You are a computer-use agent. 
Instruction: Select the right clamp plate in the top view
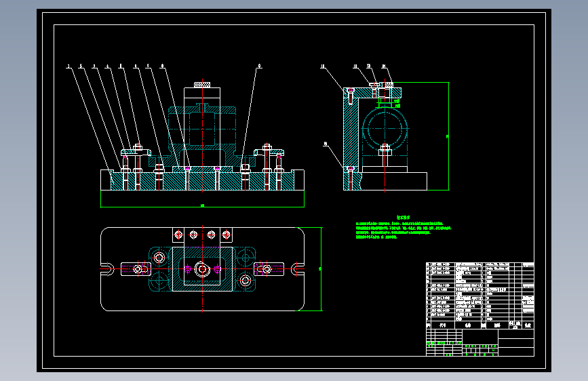pyautogui.click(x=269, y=269)
